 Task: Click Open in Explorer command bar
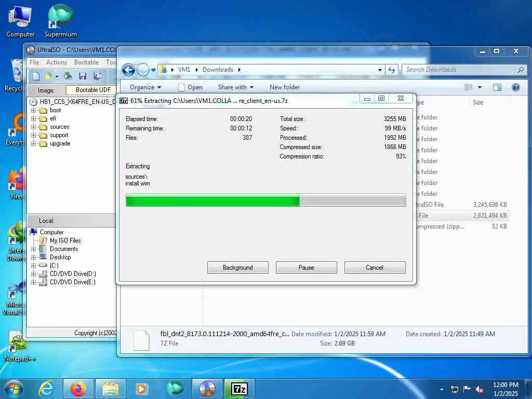[190, 87]
